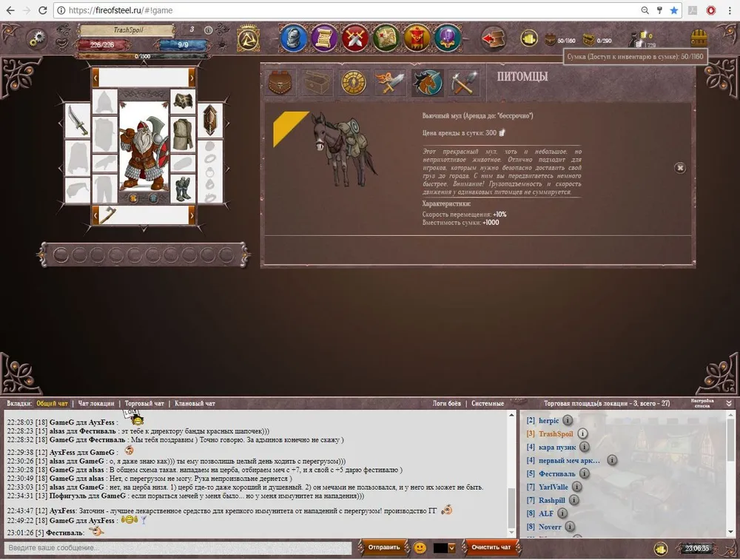Click the Очистить чат button

coord(491,547)
